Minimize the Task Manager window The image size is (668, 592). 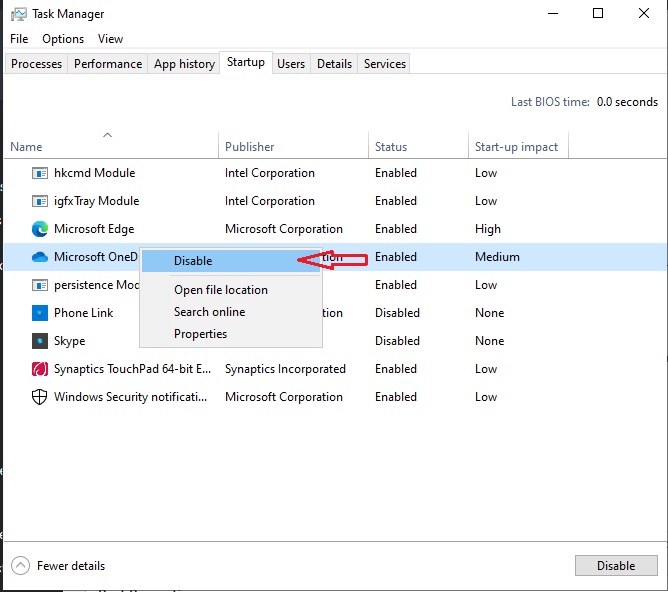553,14
